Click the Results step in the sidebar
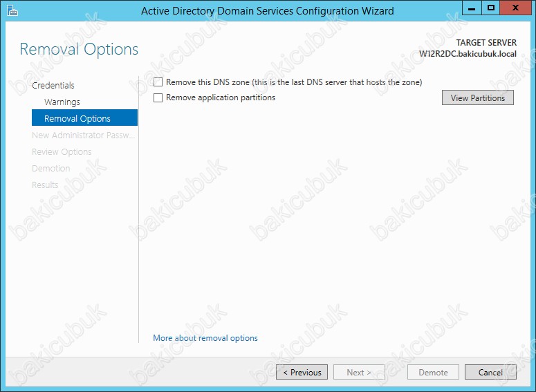The width and height of the screenshot is (536, 392). click(45, 185)
